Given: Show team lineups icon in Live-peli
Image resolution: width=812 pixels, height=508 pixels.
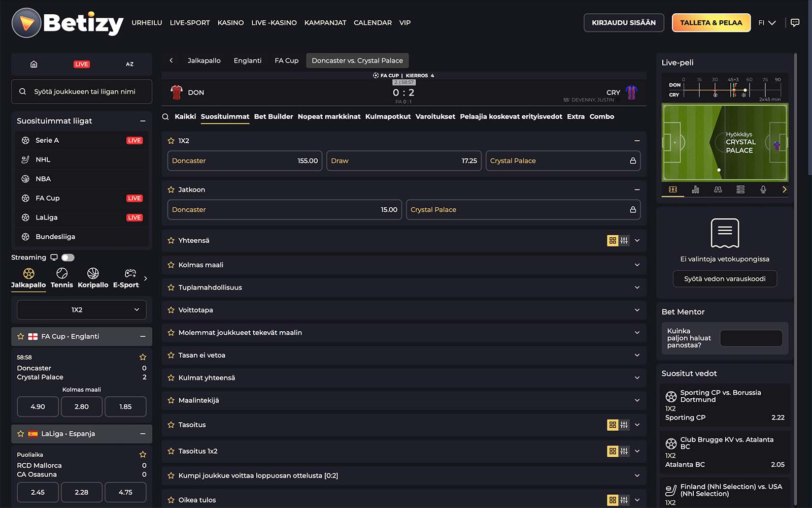Looking at the screenshot, I should [718, 189].
